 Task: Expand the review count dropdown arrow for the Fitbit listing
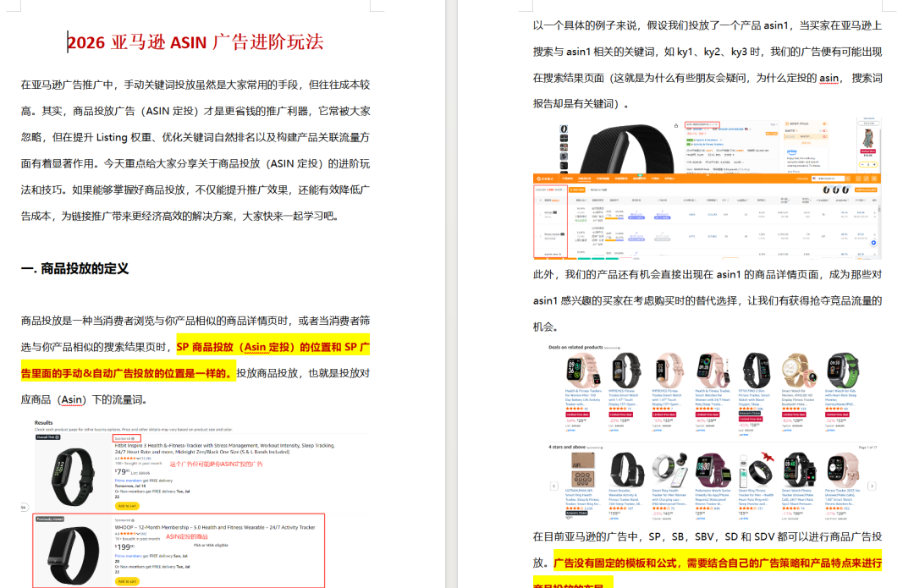click(x=137, y=457)
